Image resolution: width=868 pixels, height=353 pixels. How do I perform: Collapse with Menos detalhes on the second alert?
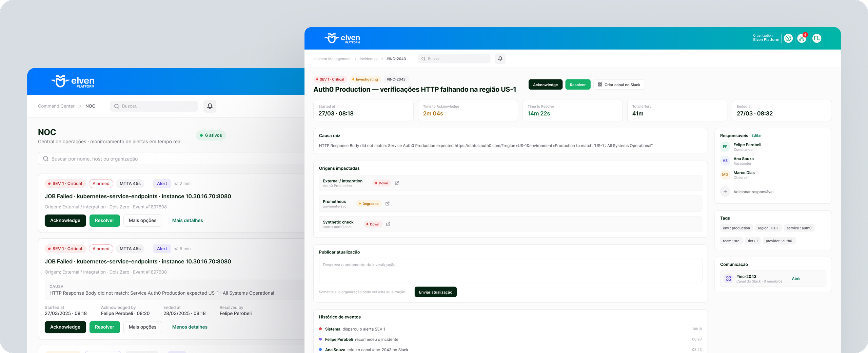click(190, 327)
